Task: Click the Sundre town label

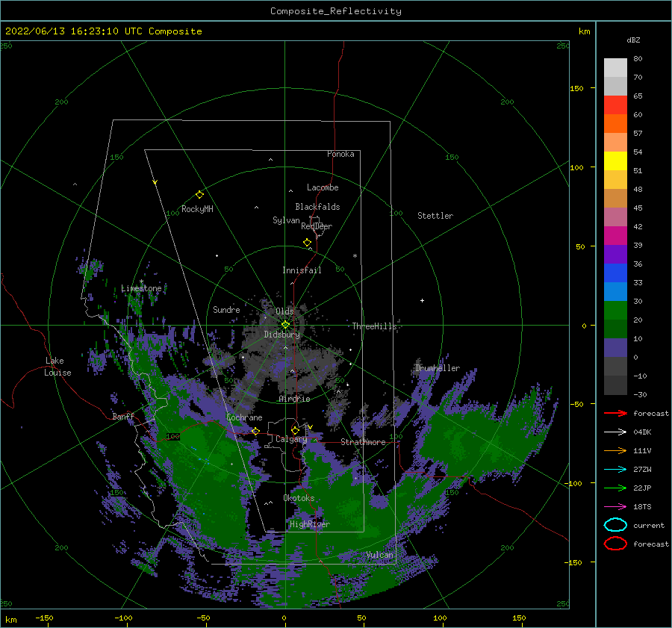Action: coord(226,309)
